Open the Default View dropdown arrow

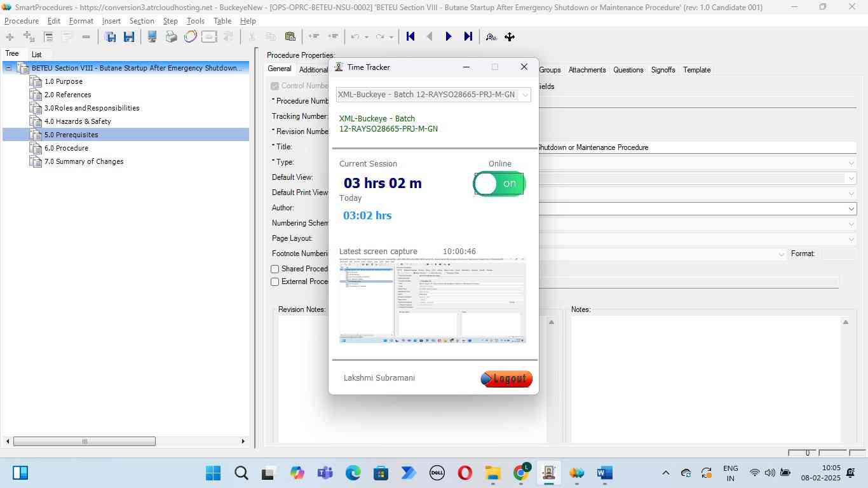851,179
